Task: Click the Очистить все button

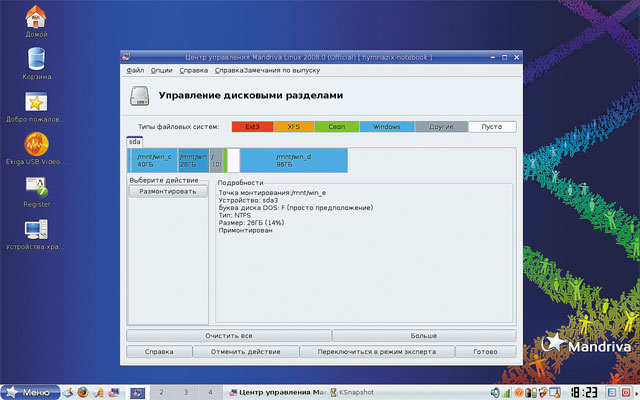Action: (x=229, y=336)
